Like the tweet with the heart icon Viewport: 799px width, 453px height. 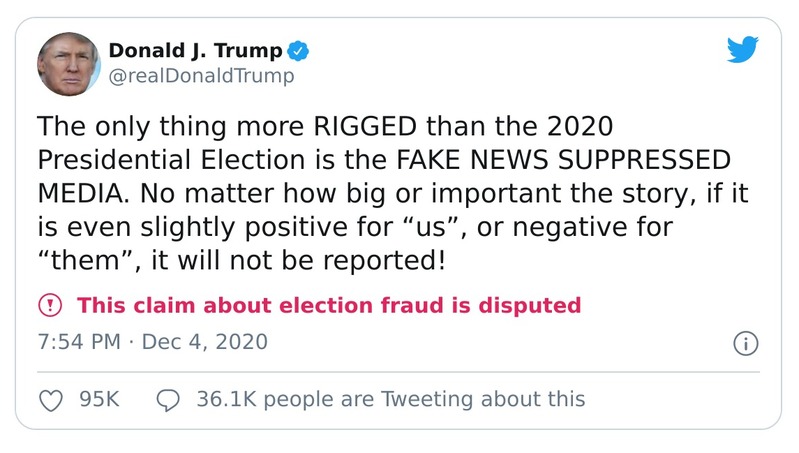pos(51,400)
